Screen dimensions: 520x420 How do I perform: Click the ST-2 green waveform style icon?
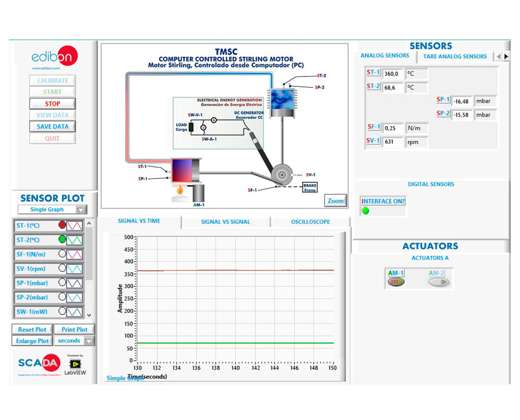[74, 240]
